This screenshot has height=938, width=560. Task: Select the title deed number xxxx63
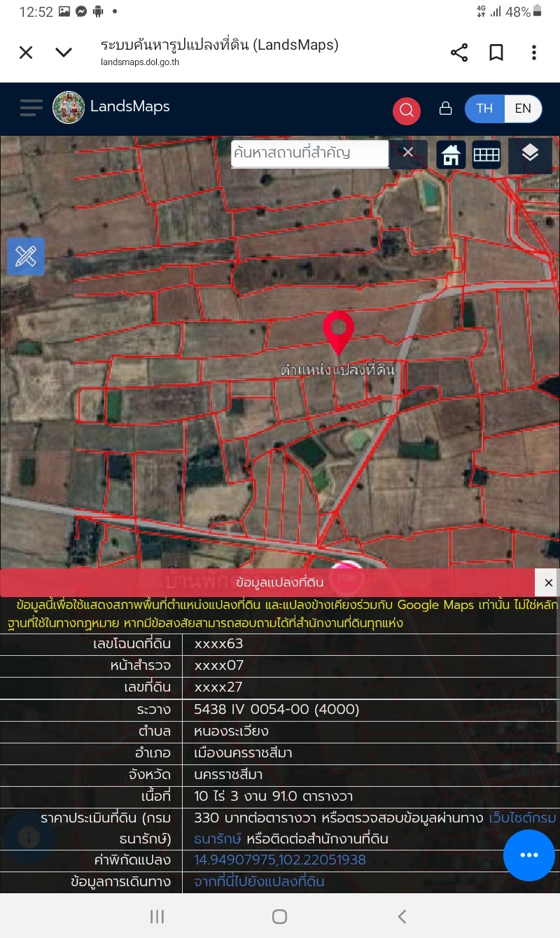218,644
